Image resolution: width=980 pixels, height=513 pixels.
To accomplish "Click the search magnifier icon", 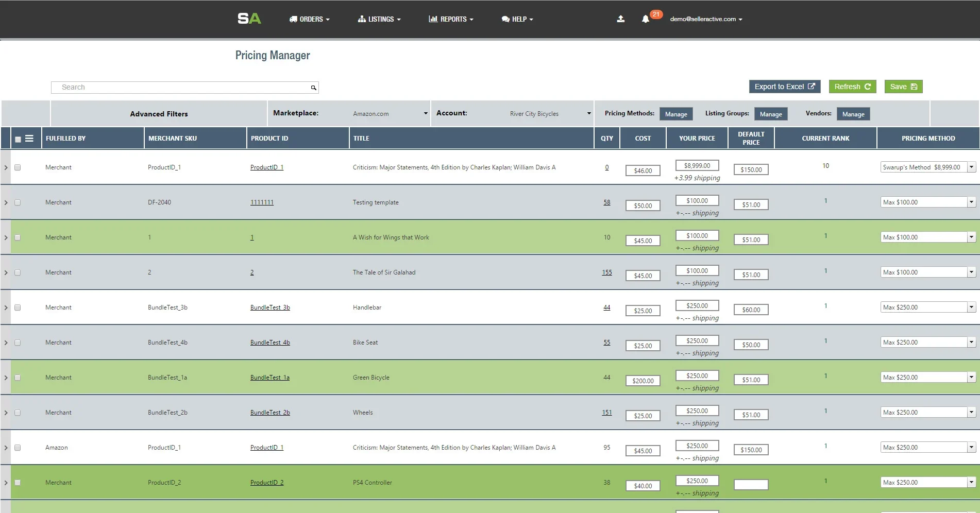I will [x=313, y=88].
